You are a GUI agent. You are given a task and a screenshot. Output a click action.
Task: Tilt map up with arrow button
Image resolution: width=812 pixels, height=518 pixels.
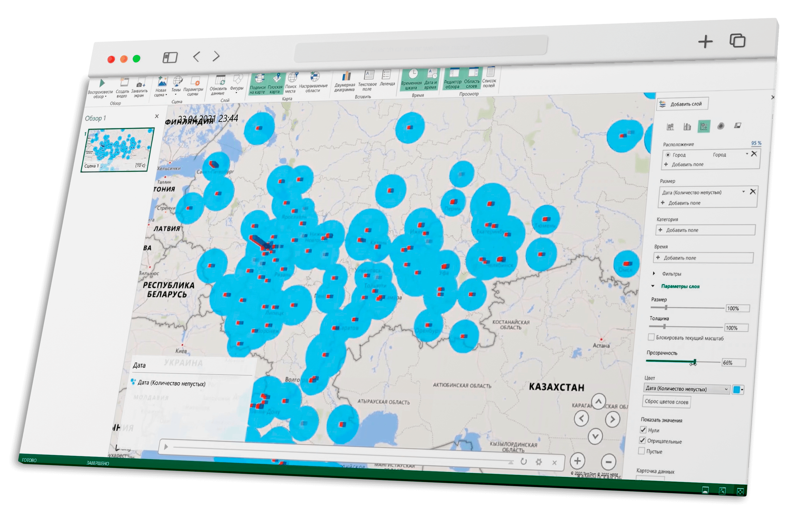point(599,402)
